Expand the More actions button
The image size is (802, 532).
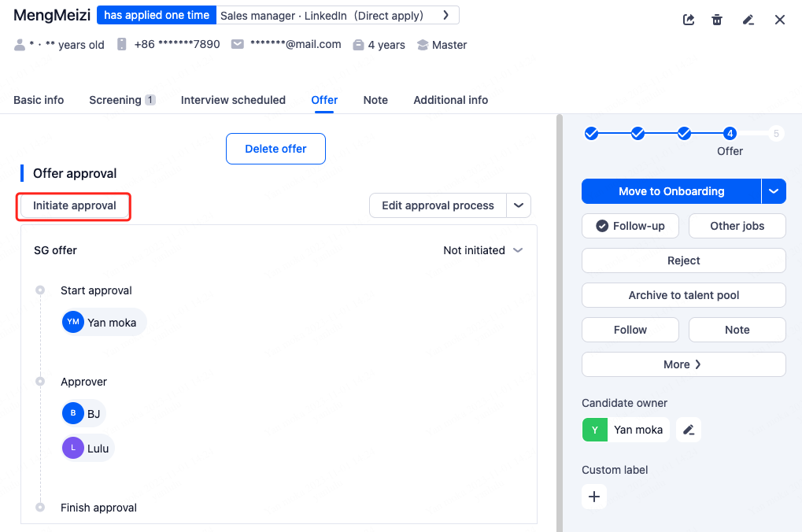[683, 364]
